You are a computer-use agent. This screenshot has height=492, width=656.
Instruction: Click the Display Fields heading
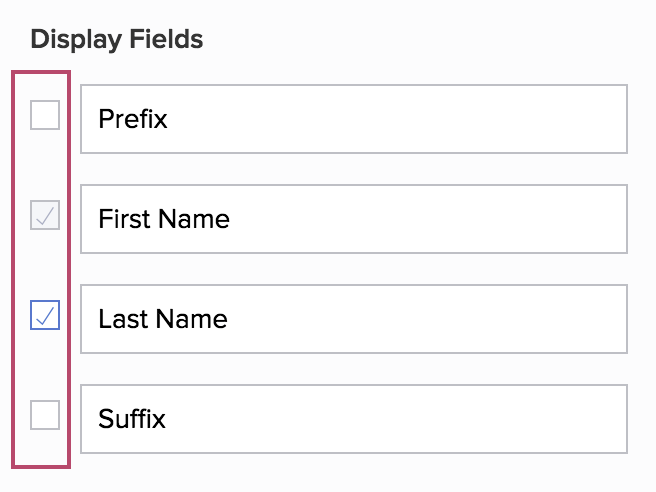[117, 40]
